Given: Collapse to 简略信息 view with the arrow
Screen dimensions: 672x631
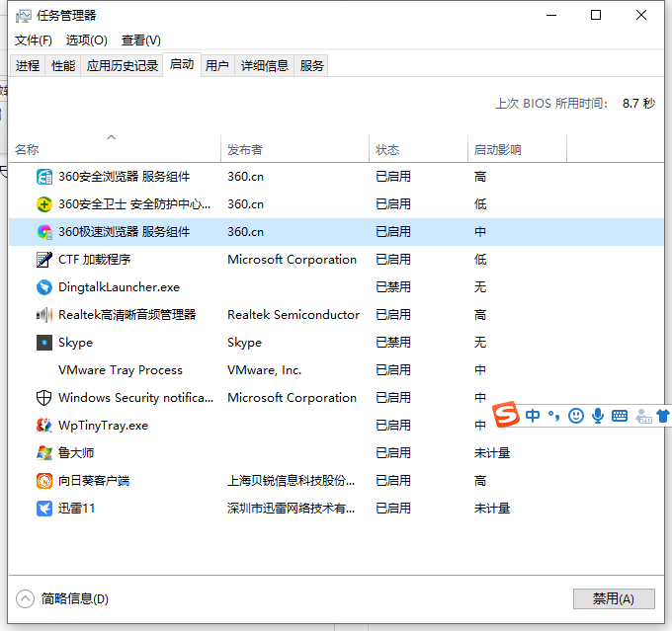Looking at the screenshot, I should tap(26, 598).
